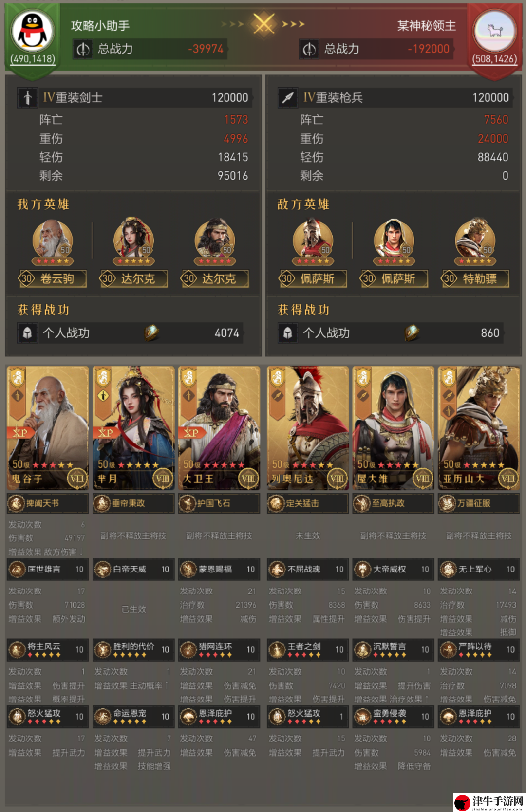Select the 卷云驹 mount label

[53, 278]
